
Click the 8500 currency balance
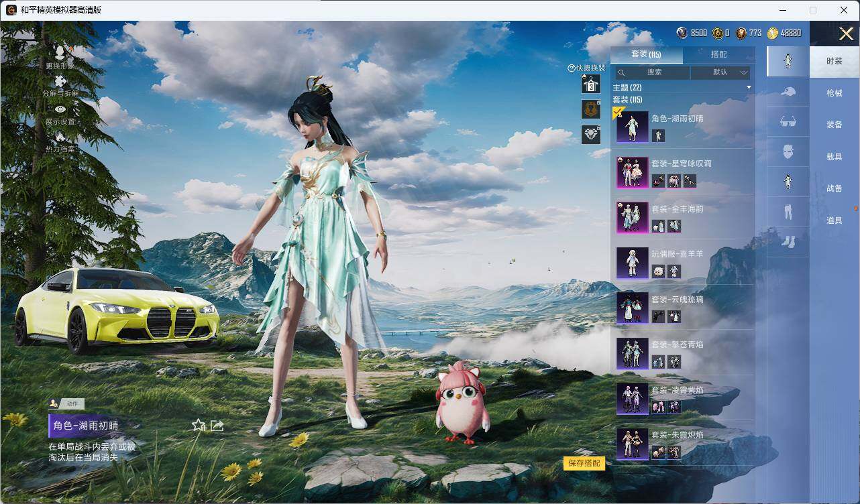(x=692, y=33)
